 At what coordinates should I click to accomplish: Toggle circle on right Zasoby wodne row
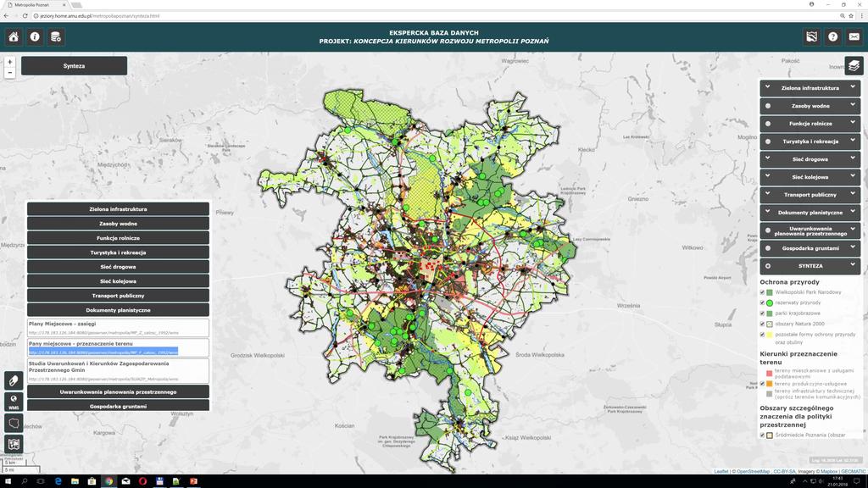point(768,106)
